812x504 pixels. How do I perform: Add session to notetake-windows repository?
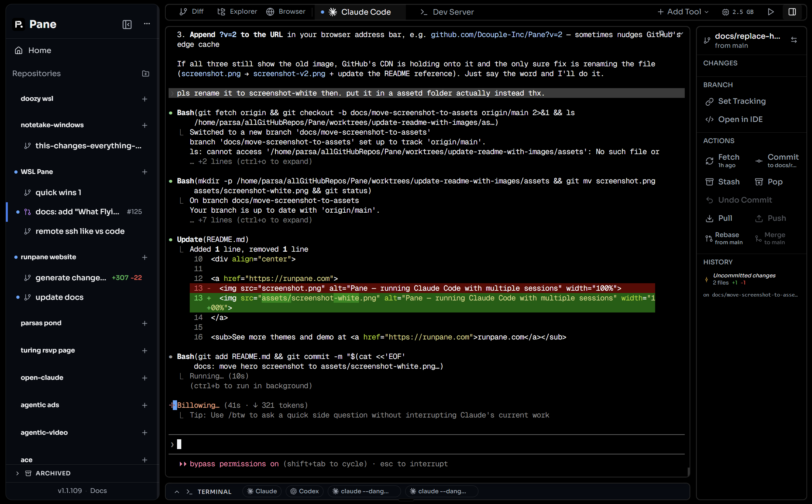click(x=145, y=125)
